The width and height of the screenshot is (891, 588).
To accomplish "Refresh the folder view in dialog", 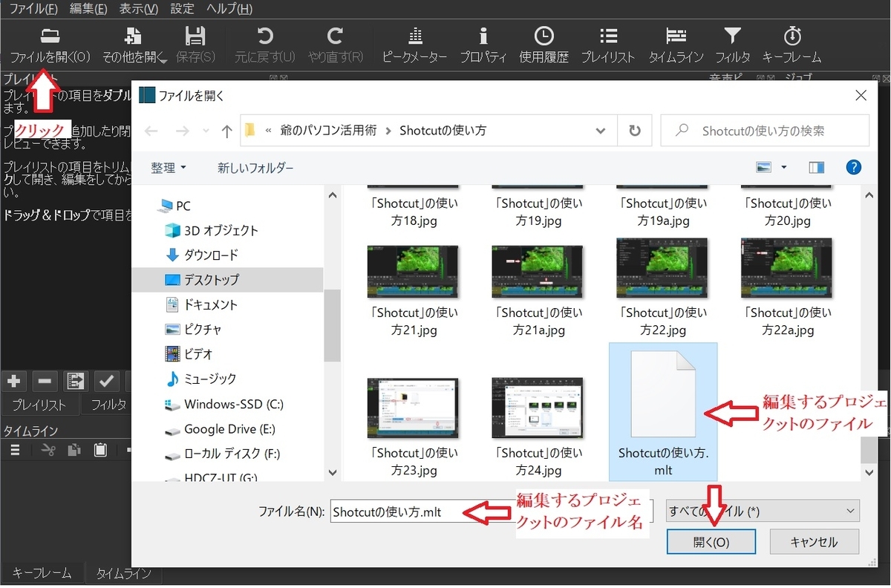I will (635, 131).
